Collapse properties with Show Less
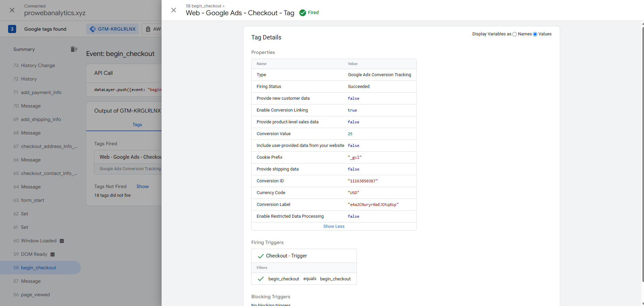 (x=334, y=226)
